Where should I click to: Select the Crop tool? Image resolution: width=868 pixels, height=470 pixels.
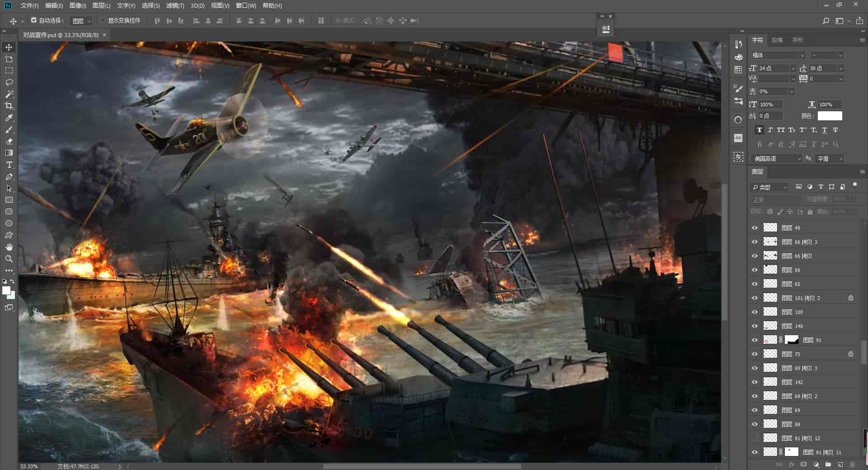pos(9,106)
